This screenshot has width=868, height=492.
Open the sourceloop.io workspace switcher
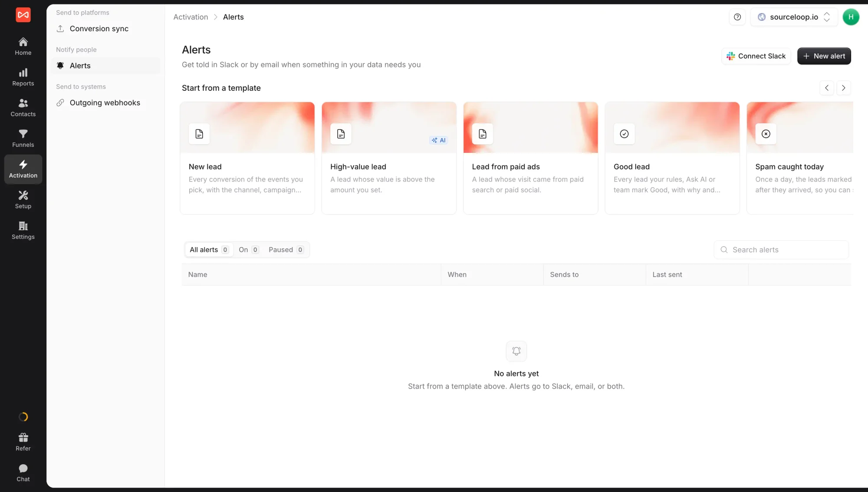794,17
